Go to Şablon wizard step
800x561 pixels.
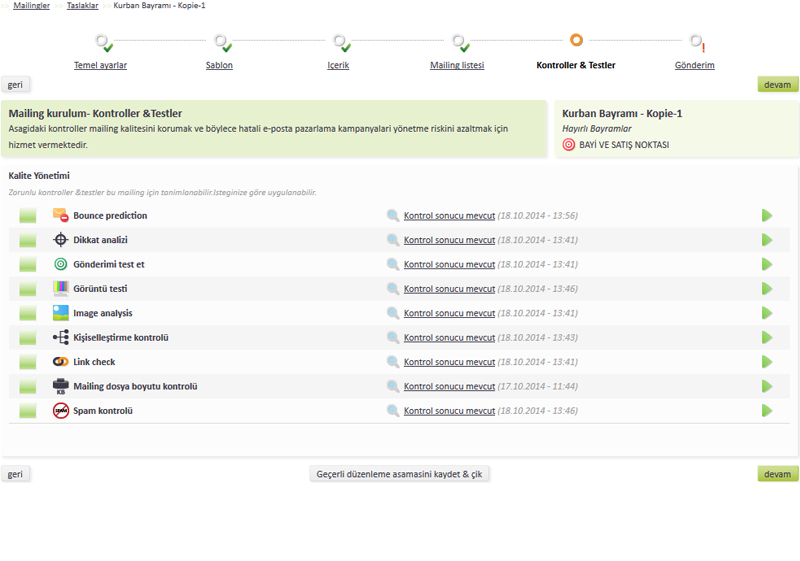tap(219, 65)
